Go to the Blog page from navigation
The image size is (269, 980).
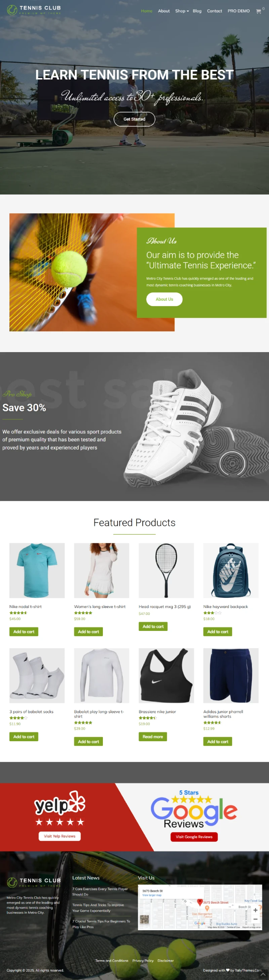[x=197, y=11]
